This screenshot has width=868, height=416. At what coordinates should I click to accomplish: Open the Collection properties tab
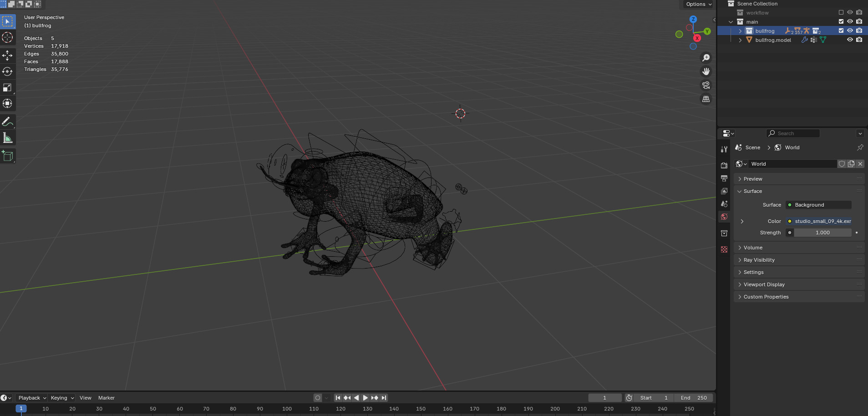(x=724, y=233)
